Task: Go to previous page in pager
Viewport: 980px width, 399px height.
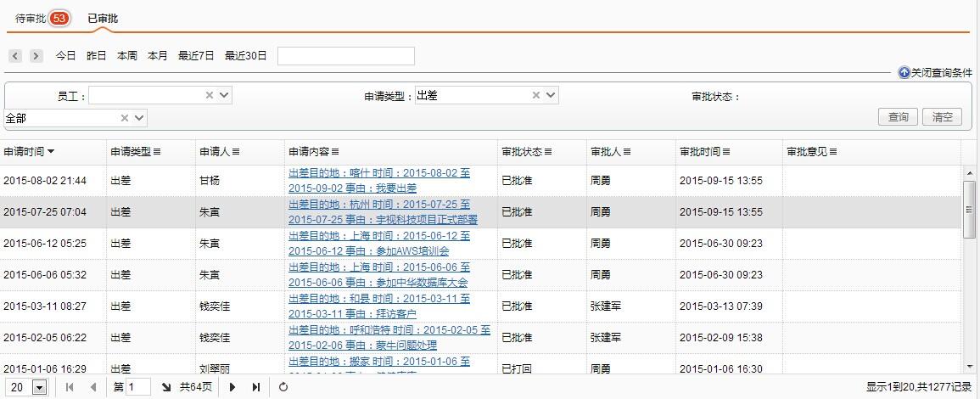Action: [92, 387]
